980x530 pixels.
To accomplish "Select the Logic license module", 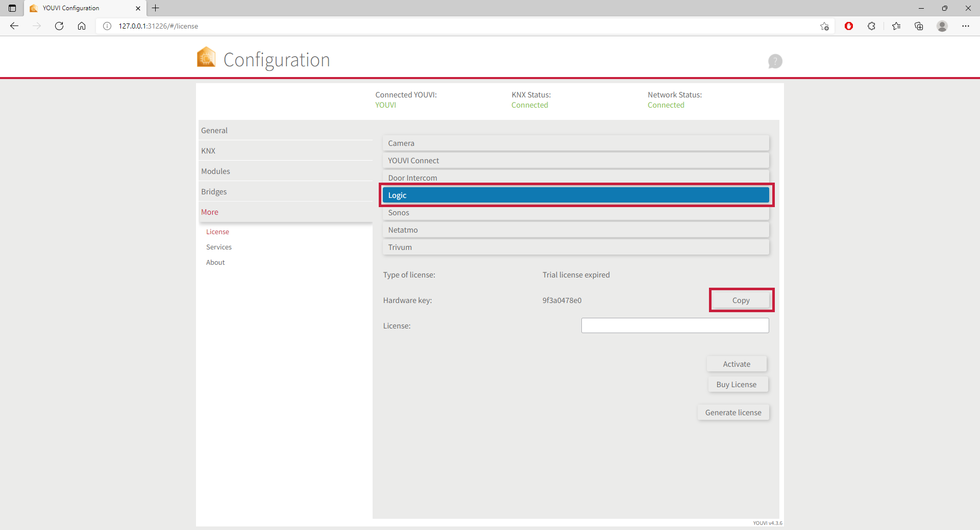I will point(576,195).
